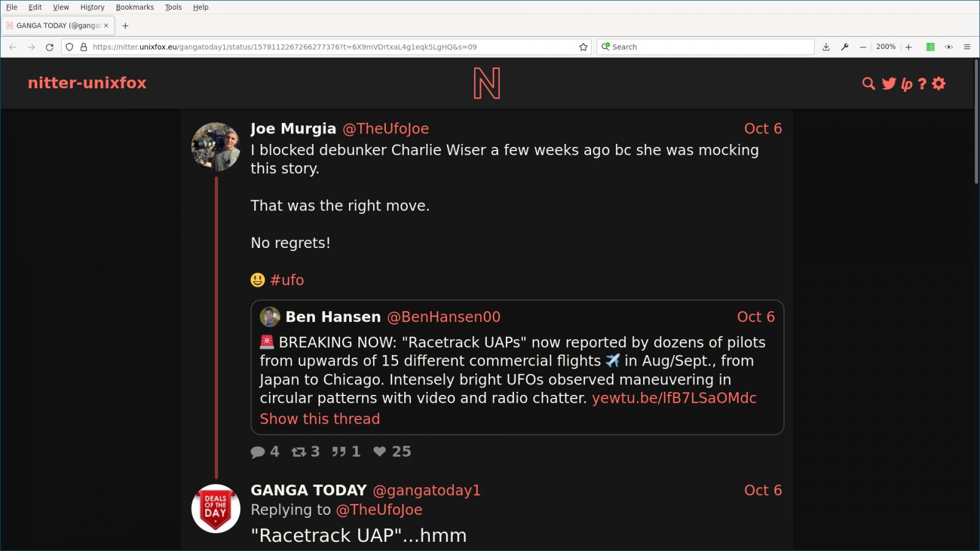
Task: Click zoom in plus button
Action: click(x=908, y=47)
